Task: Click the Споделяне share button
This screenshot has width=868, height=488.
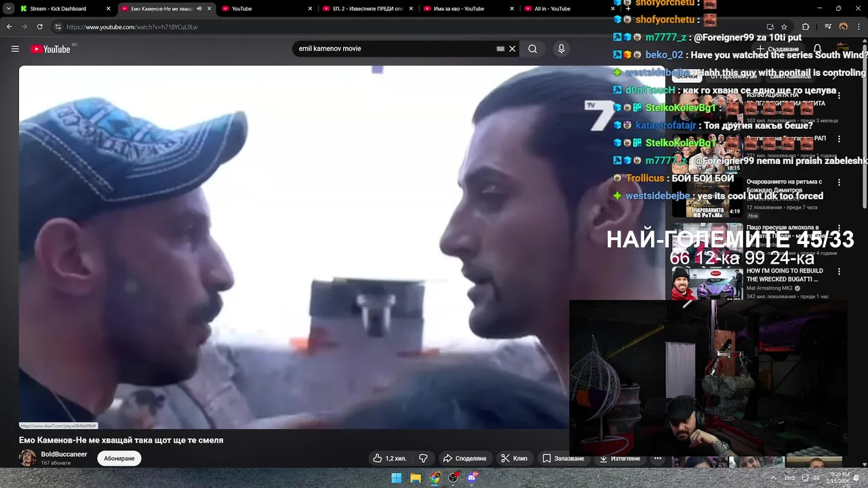Action: pos(465,459)
